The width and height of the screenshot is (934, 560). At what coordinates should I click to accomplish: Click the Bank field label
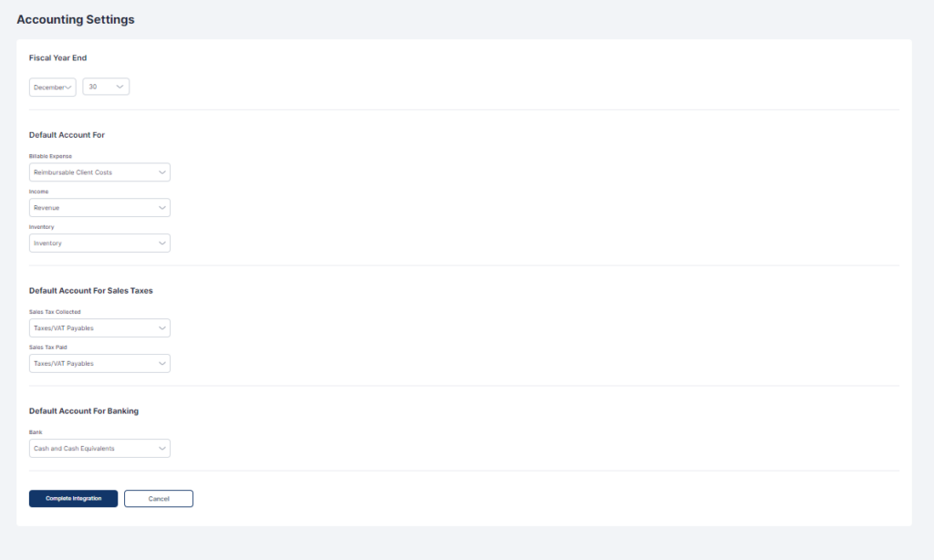pos(36,432)
